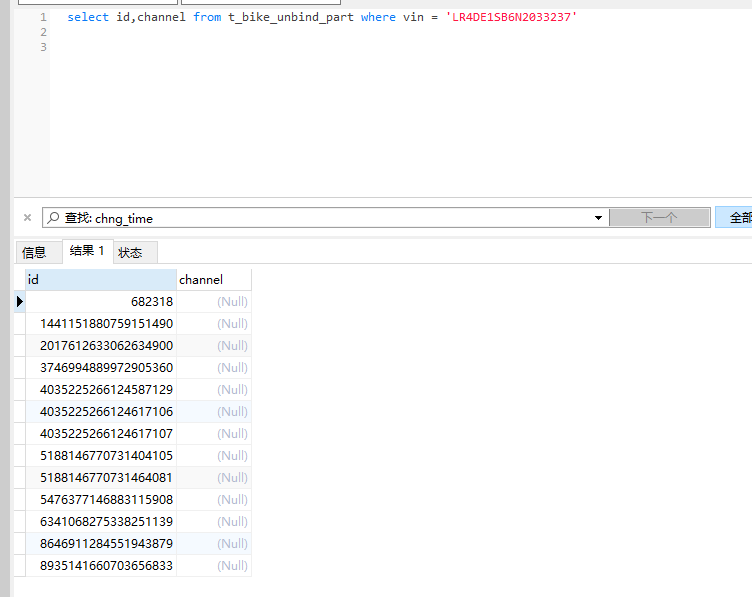Screen dimensions: 752x597
Task: Click the id column header
Action: [x=100, y=280]
